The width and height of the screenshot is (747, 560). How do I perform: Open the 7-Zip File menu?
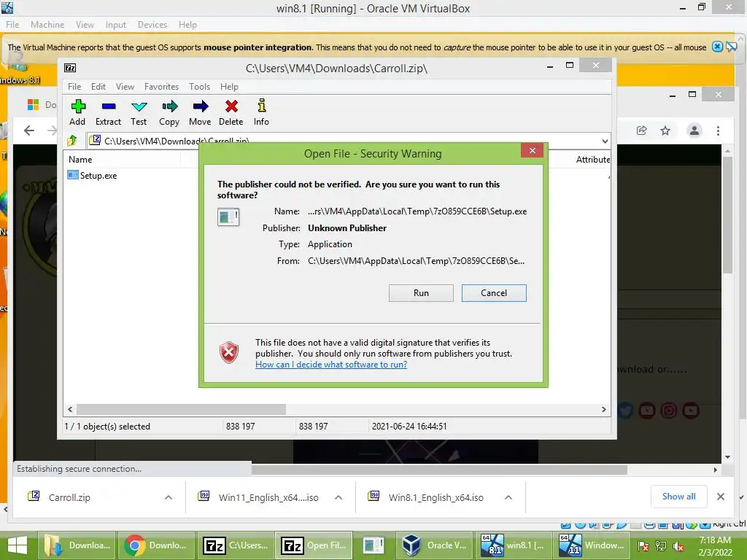[x=74, y=87]
